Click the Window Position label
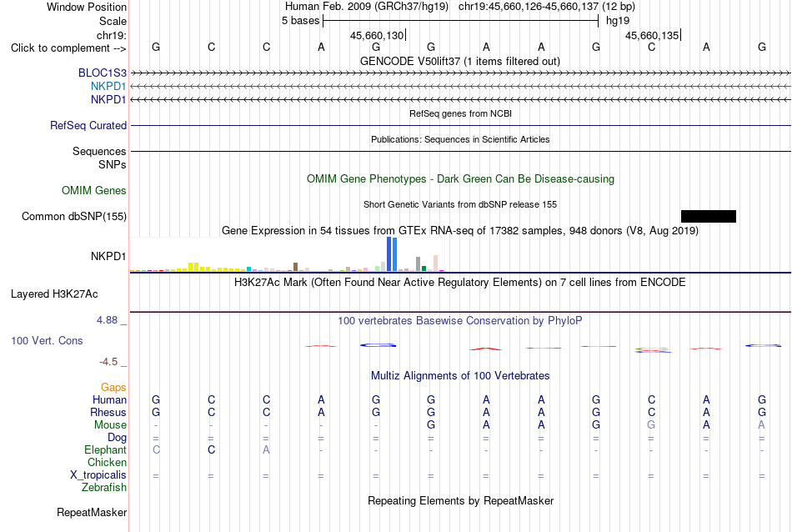This screenshot has width=792, height=532. [x=87, y=7]
